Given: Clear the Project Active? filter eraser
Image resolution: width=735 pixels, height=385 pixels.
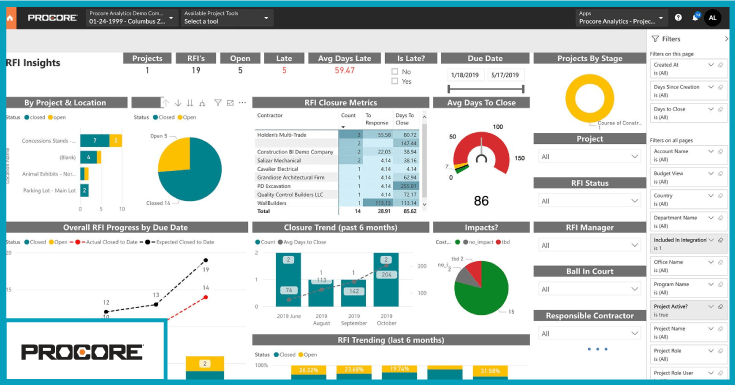Looking at the screenshot, I should [720, 306].
